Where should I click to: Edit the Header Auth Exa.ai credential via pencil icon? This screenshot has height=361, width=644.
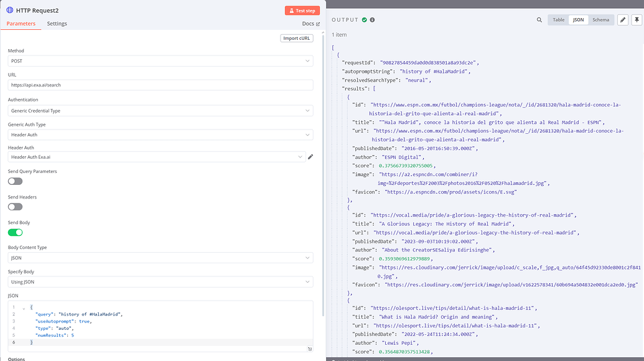pos(310,157)
